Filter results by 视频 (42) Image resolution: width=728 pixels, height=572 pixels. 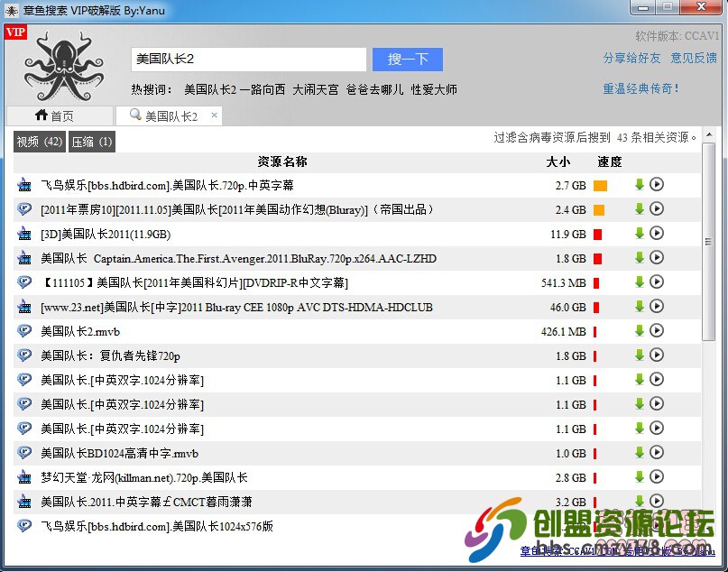[40, 142]
